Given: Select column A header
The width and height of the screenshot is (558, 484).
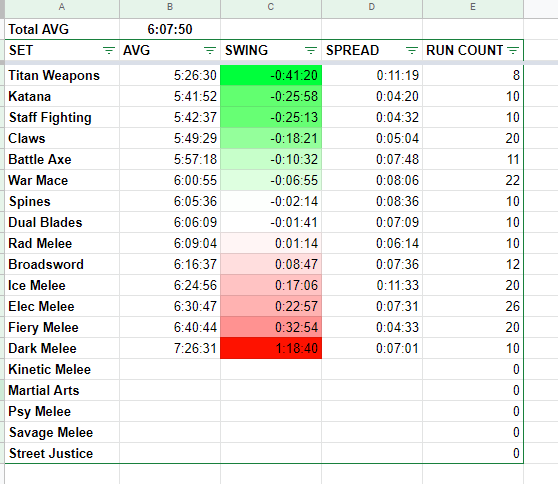Looking at the screenshot, I should pos(62,7).
